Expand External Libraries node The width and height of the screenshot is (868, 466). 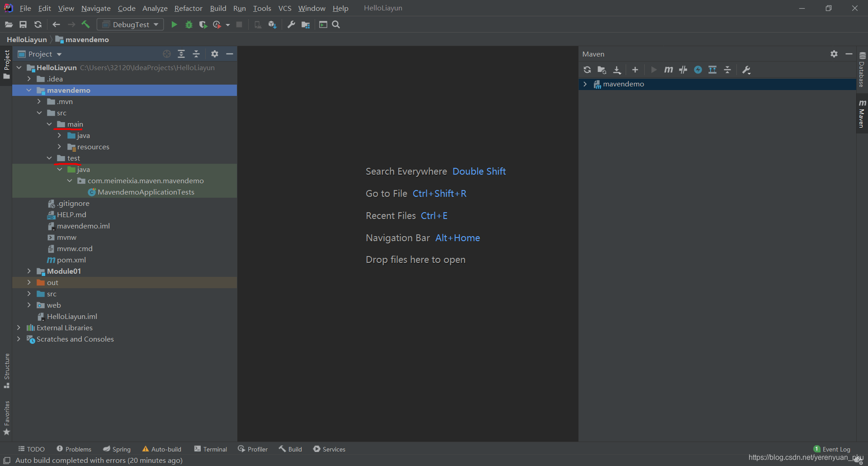click(19, 328)
